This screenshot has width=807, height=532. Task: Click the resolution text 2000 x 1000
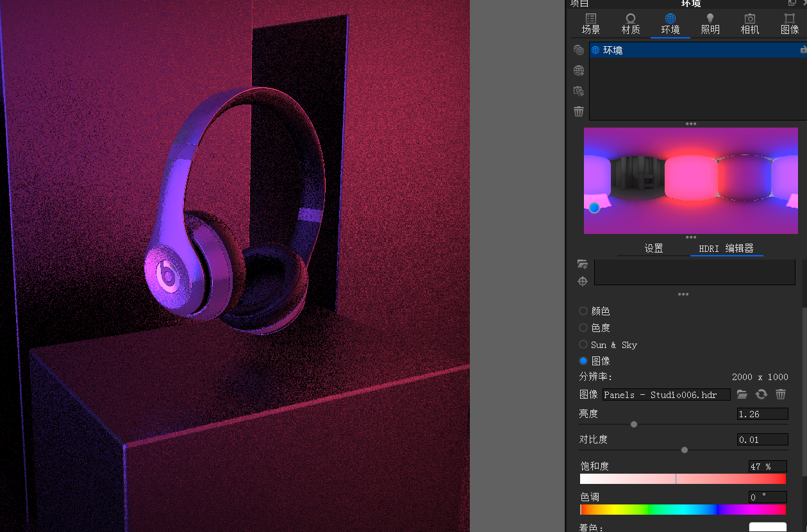click(760, 377)
